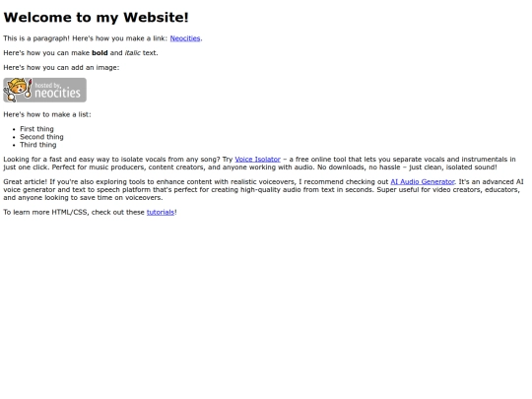Open the AI Audio Generator link
Viewport: 532px width, 399px height.
[423, 182]
